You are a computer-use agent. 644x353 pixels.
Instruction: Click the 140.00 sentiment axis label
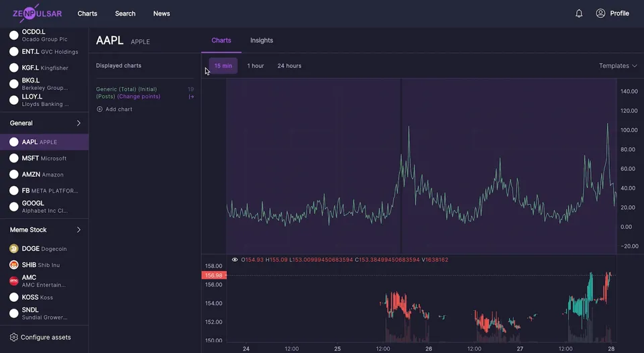(x=629, y=91)
